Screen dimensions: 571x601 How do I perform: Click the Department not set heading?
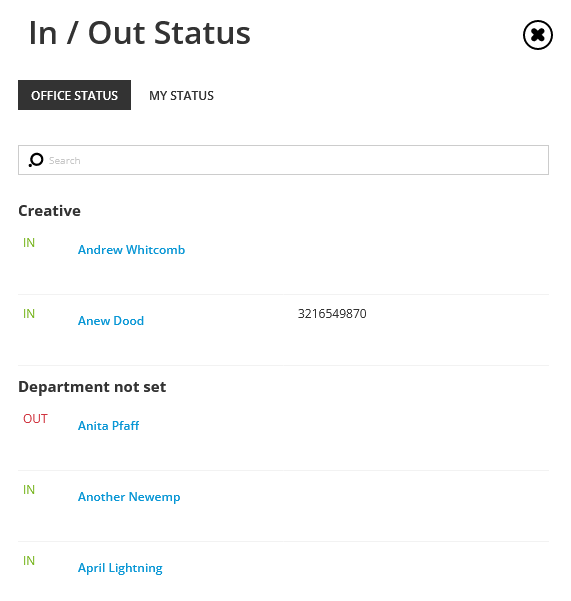tap(92, 386)
